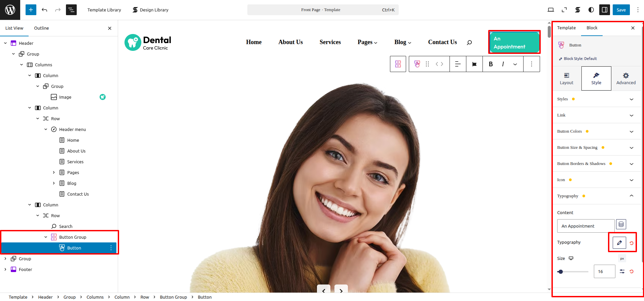The height and width of the screenshot is (301, 644).
Task: Expand the Pages item in list view
Action: tap(54, 172)
